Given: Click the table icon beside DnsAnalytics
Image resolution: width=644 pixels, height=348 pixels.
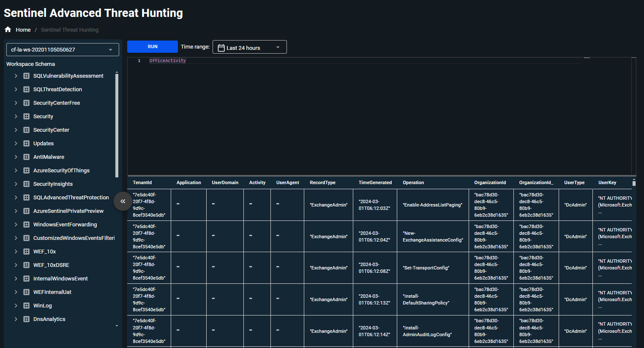Looking at the screenshot, I should coord(26,319).
